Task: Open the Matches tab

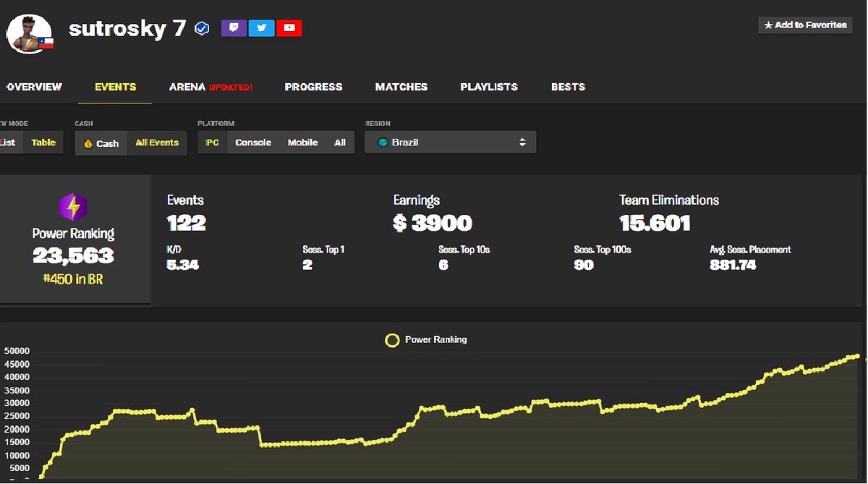Action: click(x=401, y=87)
